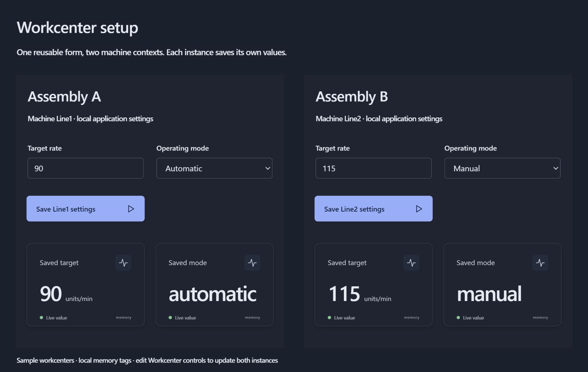Click the pulse icon on Assembly B Saved target card
The image size is (588, 372).
(411, 263)
